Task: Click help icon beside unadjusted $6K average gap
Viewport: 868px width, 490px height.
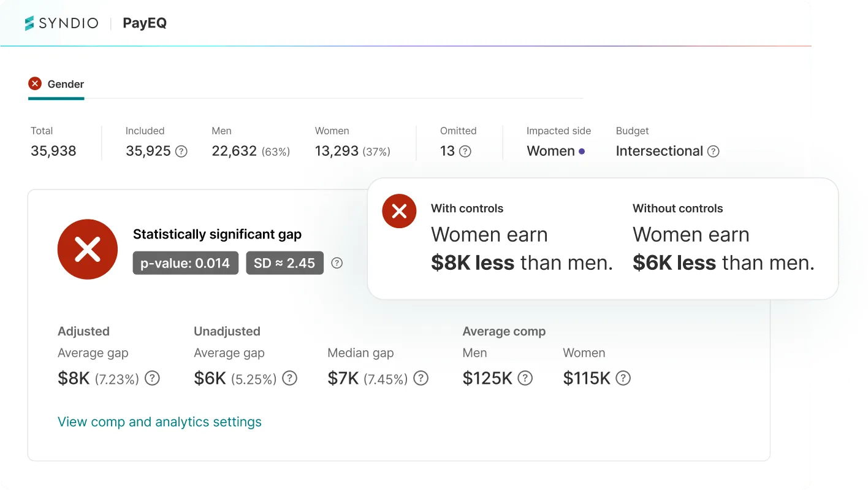Action: point(289,378)
